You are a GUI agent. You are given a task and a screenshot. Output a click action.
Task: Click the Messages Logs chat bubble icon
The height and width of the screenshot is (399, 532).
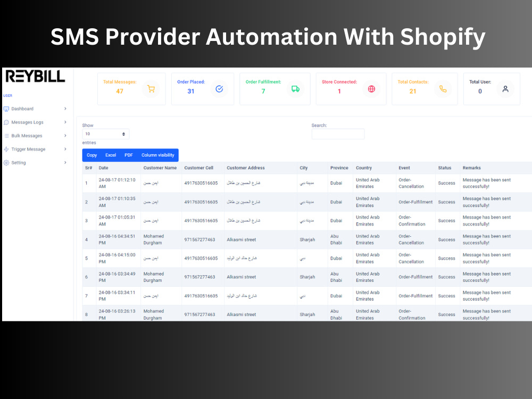click(x=6, y=122)
